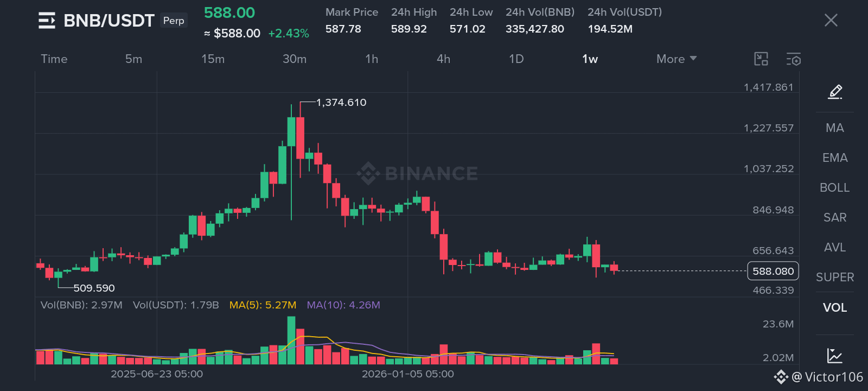Toggle the MA indicator
Image resolution: width=868 pixels, height=391 pixels.
[834, 128]
